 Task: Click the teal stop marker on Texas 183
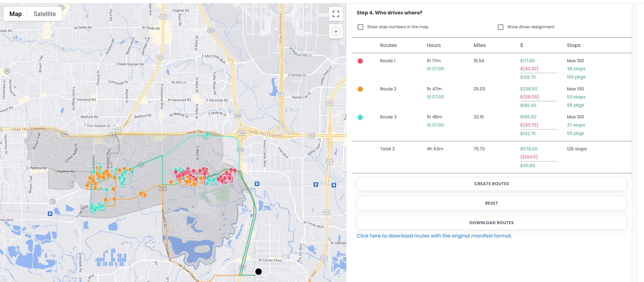coord(207,134)
